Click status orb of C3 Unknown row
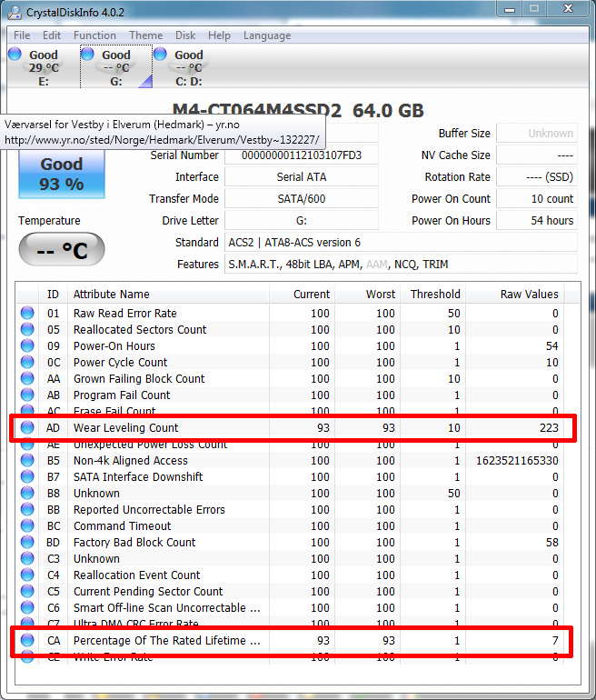 click(27, 558)
